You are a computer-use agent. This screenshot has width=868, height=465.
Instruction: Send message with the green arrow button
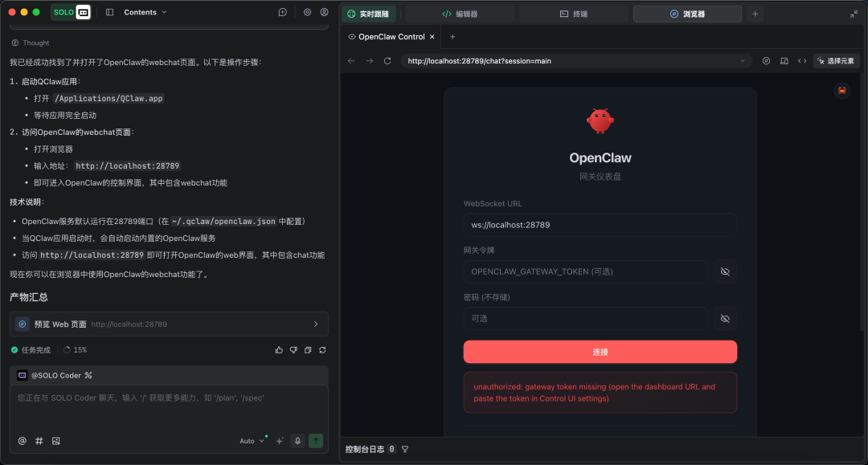(x=316, y=441)
